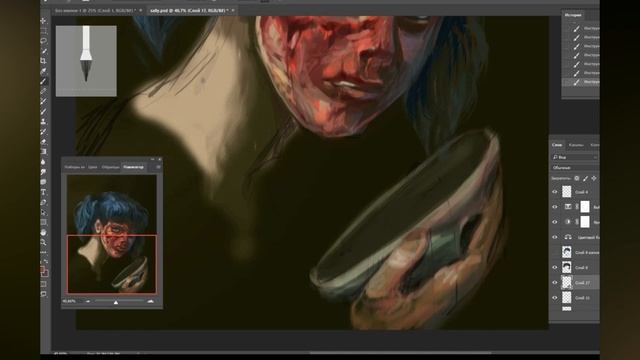Hide layer Слой 16 via eye icon
Image resolution: width=640 pixels, height=360 pixels.
point(555,298)
